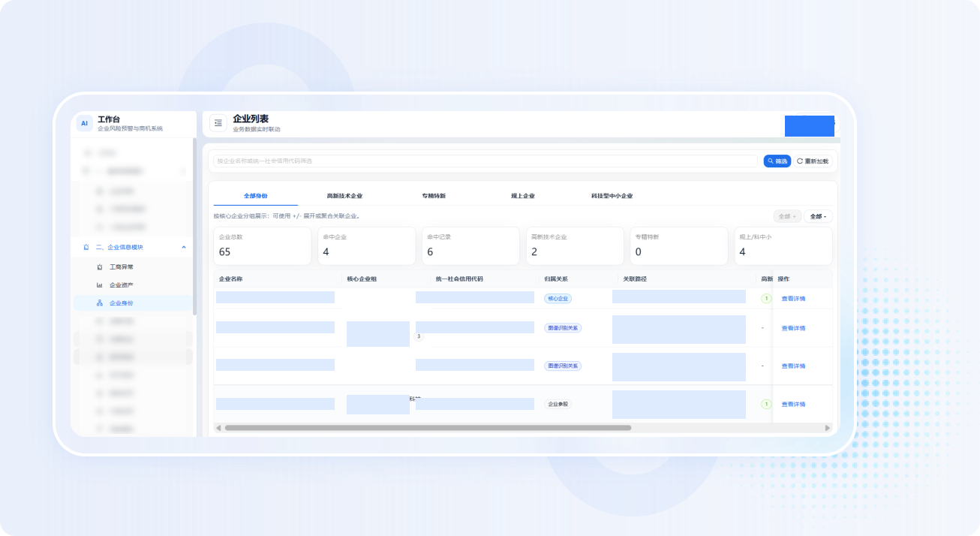Click 查看详情 in the 企业参股 row
Viewport: 980px width, 536px height.
pyautogui.click(x=793, y=405)
